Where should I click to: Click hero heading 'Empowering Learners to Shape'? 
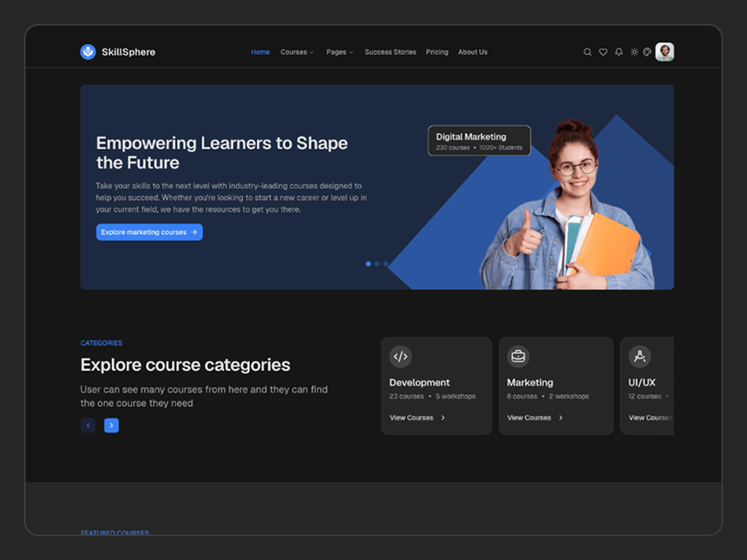click(222, 143)
